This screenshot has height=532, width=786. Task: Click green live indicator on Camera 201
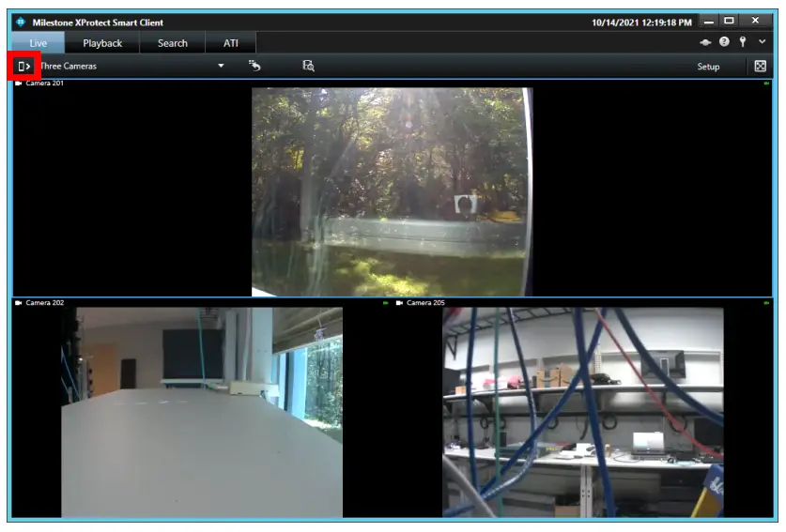pyautogui.click(x=766, y=84)
